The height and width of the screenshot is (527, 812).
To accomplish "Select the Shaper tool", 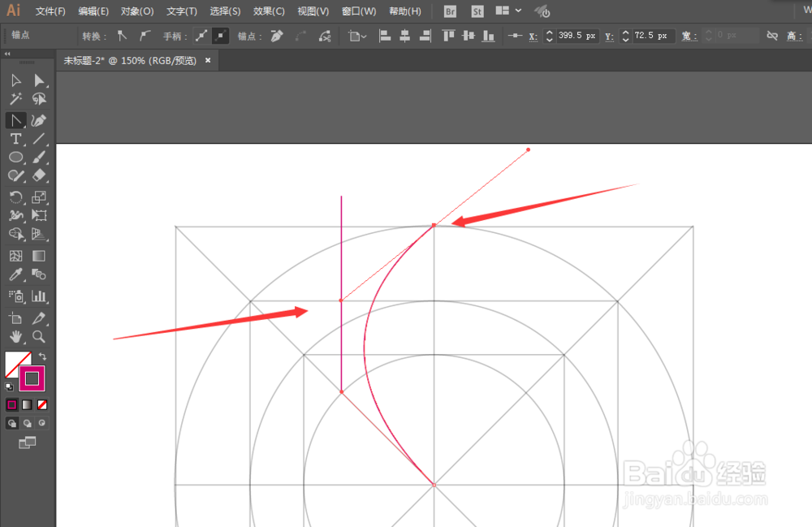I will tap(15, 175).
